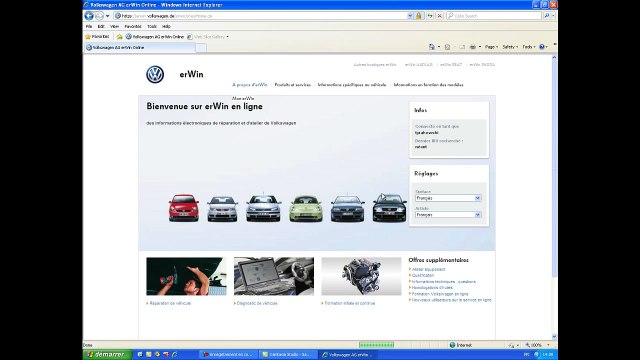Open the recent pages dropdown arrow
Screen dimensions: 640x360
[x=107, y=16]
